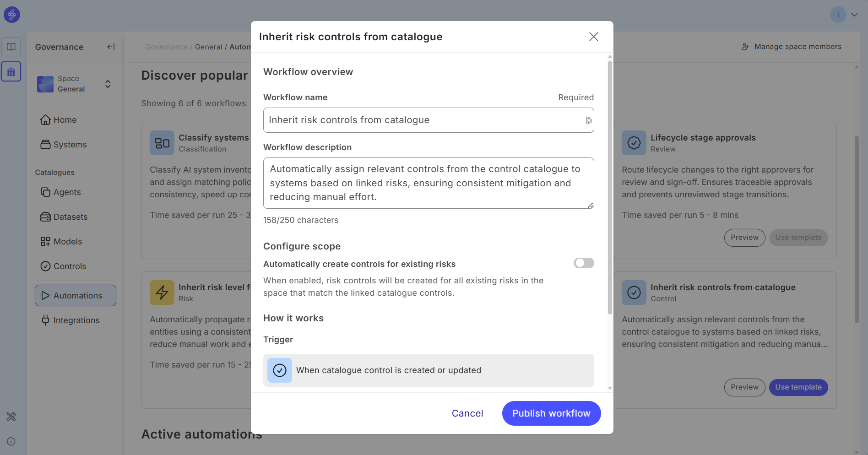Screen dimensions: 868x455
Task: Go to Controls catalogue in sidebar
Action: click(x=70, y=266)
